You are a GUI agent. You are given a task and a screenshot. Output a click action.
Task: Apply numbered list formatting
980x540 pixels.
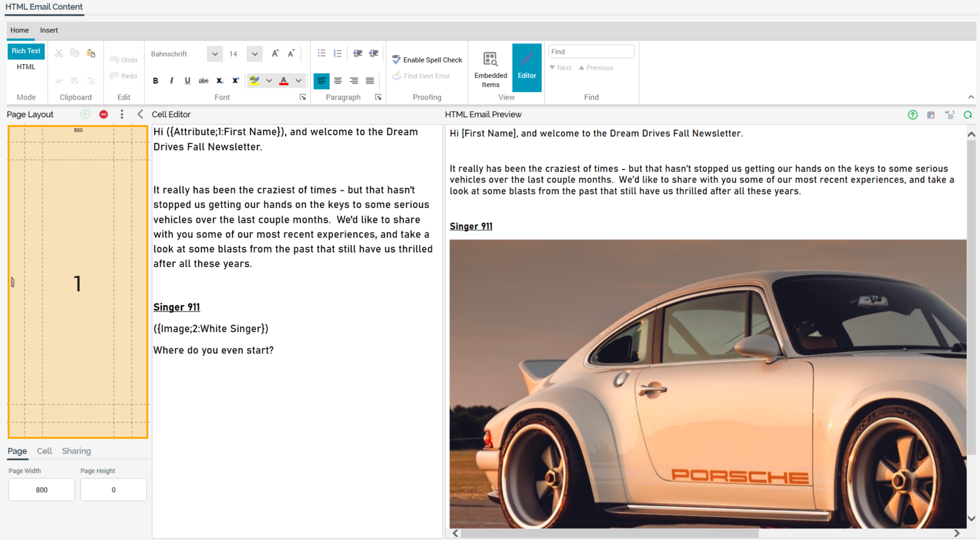pos(338,53)
